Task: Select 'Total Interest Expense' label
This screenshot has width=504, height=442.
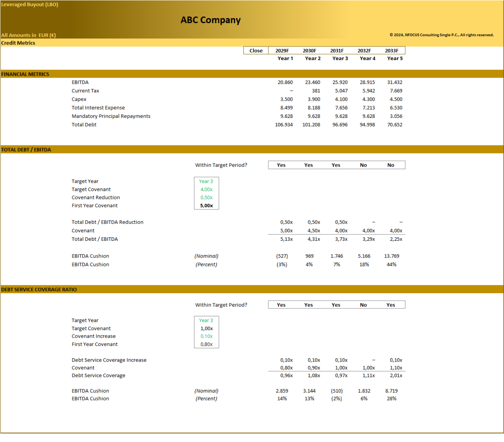Action: click(98, 108)
